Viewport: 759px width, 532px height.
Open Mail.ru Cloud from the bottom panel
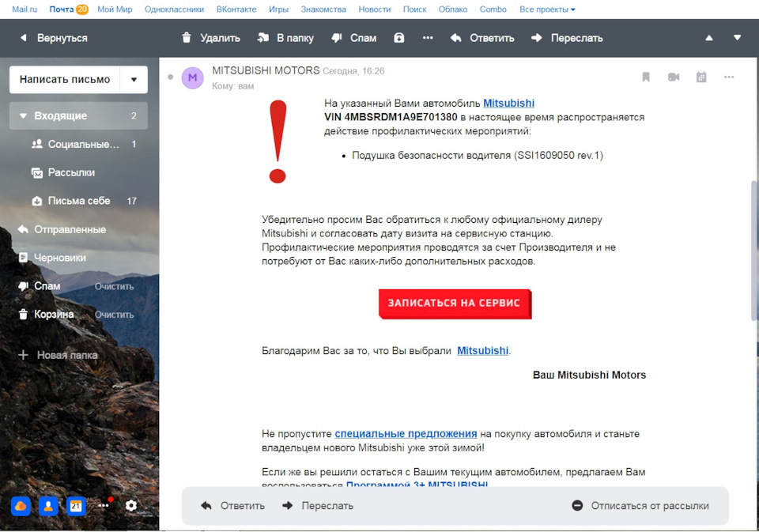(x=20, y=506)
